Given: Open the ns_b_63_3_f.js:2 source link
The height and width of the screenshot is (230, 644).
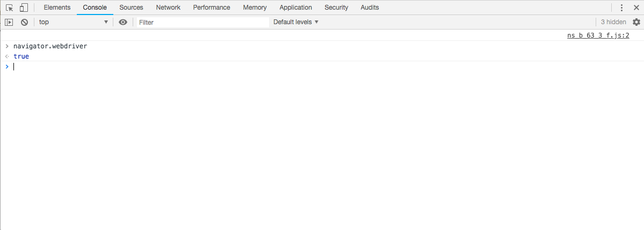Looking at the screenshot, I should (598, 35).
